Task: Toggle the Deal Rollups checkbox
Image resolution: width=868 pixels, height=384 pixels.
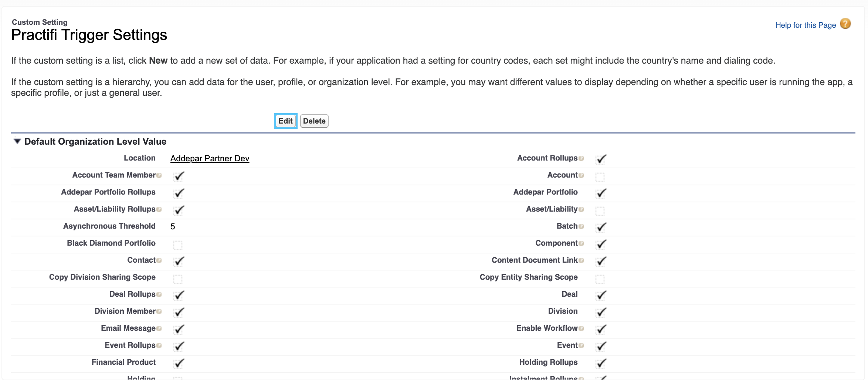Action: (179, 295)
